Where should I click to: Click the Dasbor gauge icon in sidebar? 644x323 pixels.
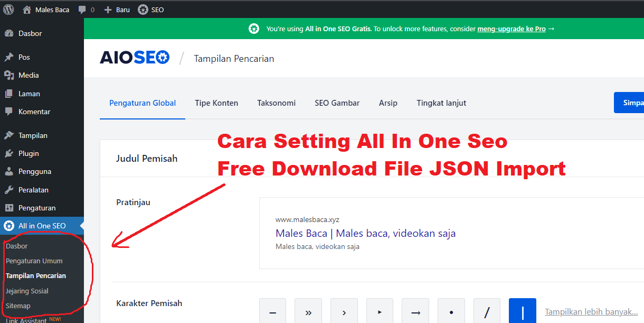coord(9,33)
